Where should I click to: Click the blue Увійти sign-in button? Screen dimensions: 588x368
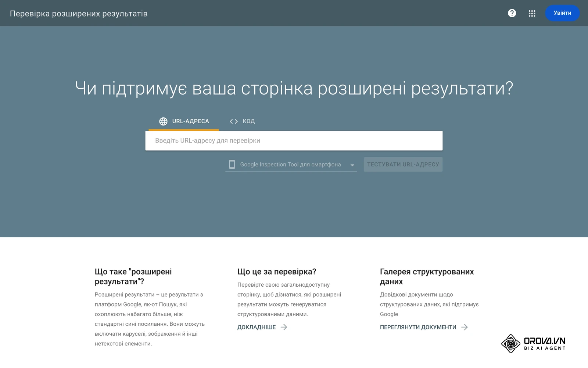click(562, 13)
